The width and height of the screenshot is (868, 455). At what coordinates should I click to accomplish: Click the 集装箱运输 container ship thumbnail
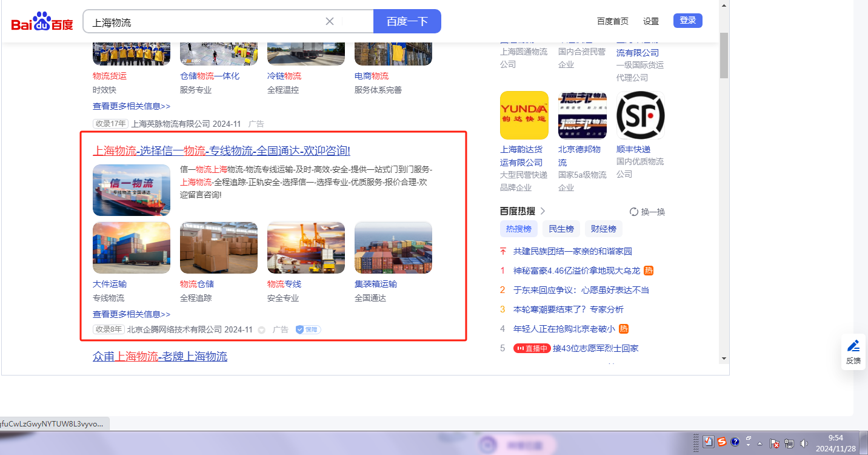coord(393,248)
